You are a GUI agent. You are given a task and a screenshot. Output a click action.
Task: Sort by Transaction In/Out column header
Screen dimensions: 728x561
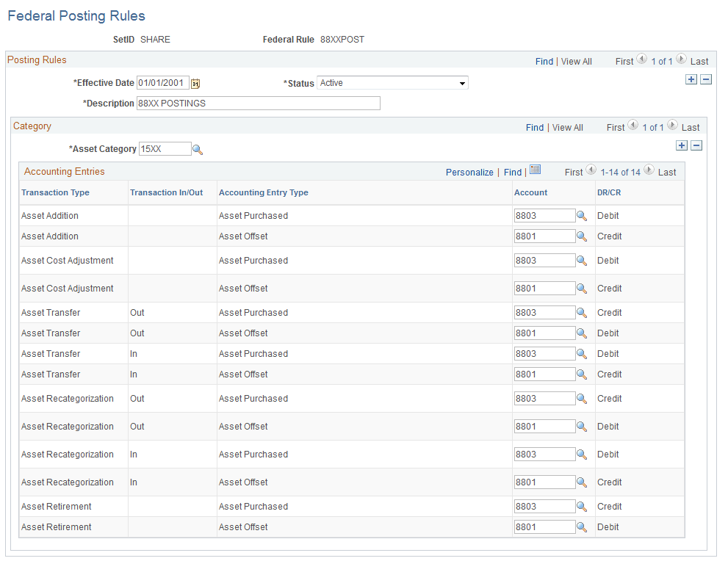click(x=166, y=192)
